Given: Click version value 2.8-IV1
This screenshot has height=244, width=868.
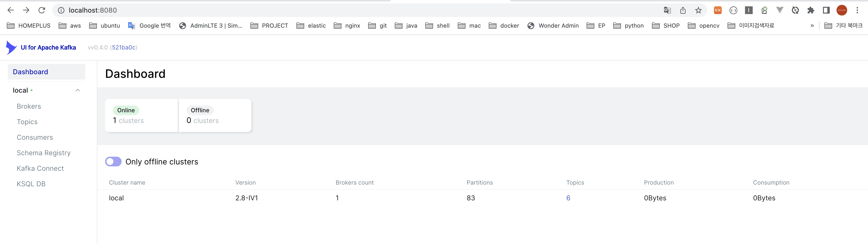Looking at the screenshot, I should [247, 198].
